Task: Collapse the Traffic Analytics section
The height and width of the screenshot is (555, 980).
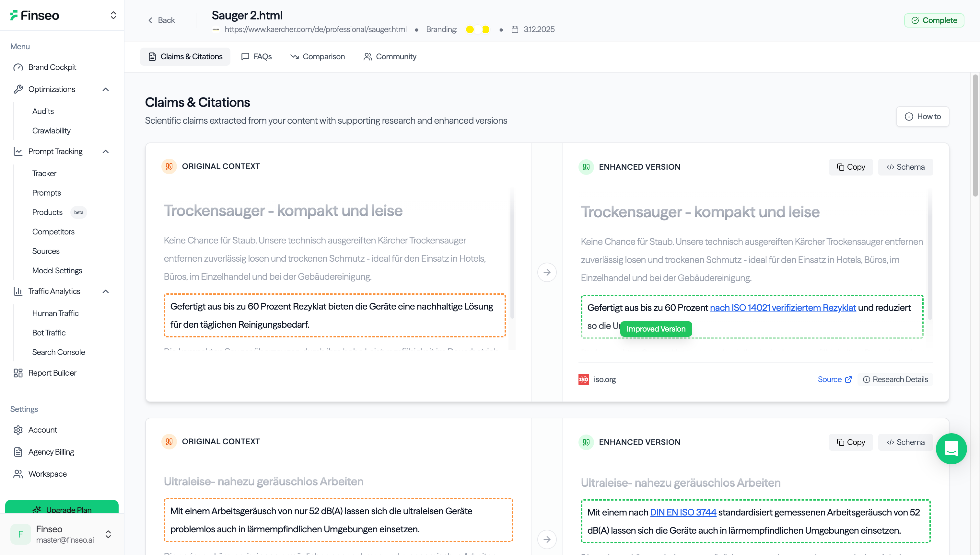Action: click(106, 292)
